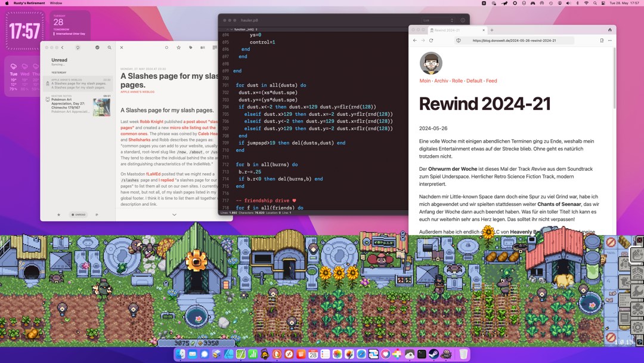The width and height of the screenshot is (644, 363).
Task: Click the refresh/sync icon in the feed reader
Action: coord(78,48)
